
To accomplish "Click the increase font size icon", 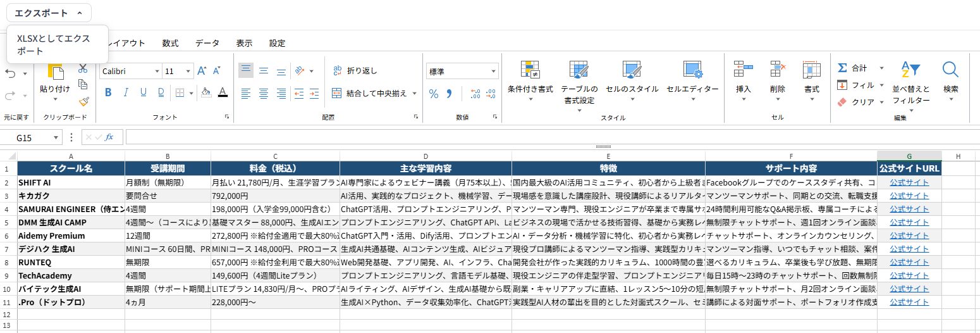I will coord(202,71).
